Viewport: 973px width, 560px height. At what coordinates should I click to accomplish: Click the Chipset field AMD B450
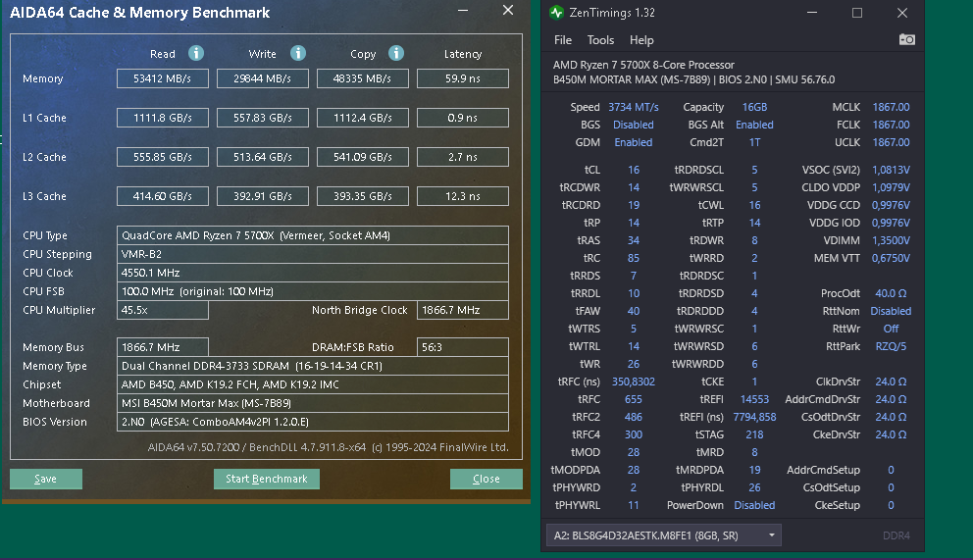click(x=313, y=384)
